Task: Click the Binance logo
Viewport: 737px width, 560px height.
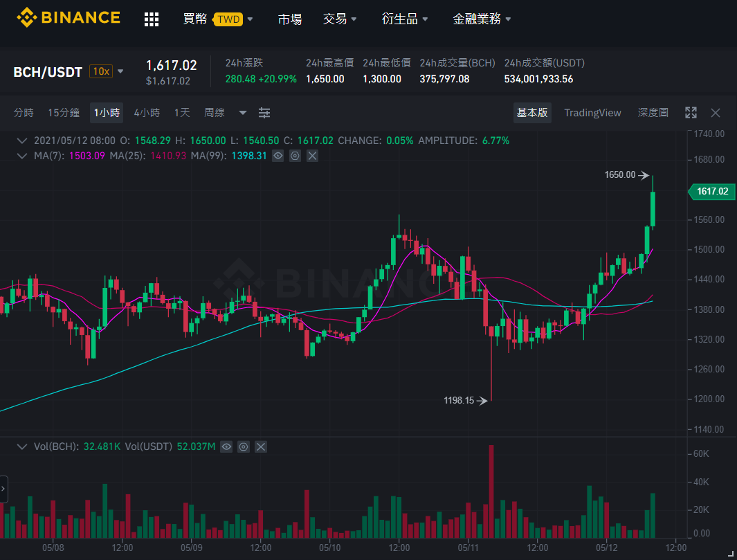Action: pyautogui.click(x=69, y=18)
